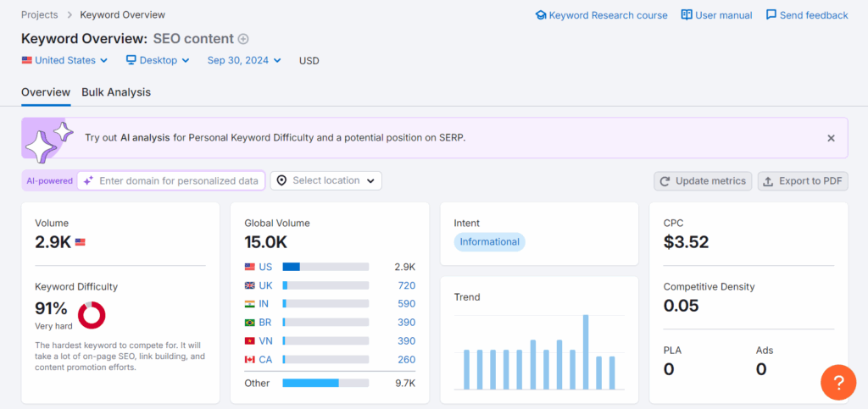The image size is (868, 409).
Task: Click the Export to PDF button
Action: (x=803, y=180)
